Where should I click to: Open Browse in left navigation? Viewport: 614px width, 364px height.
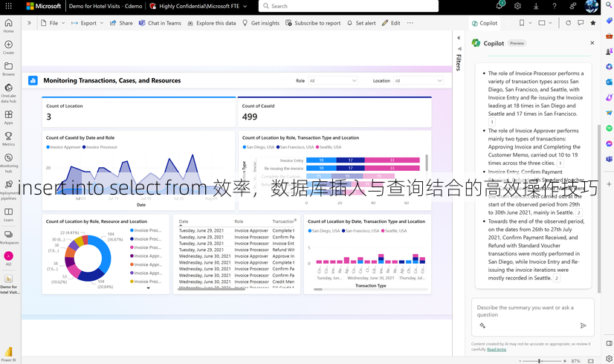[x=9, y=69]
